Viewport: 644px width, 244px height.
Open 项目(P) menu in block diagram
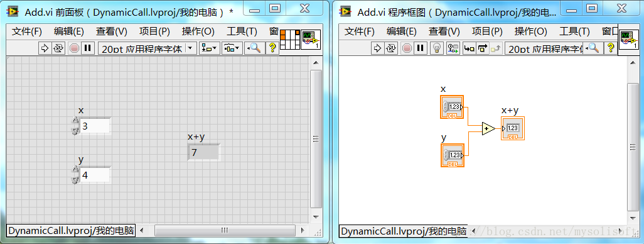(x=487, y=31)
